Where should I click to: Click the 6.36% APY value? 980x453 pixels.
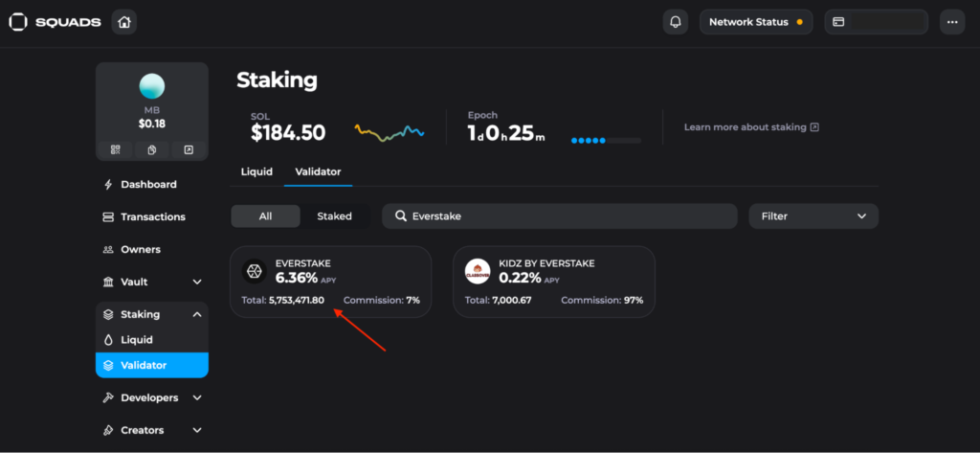tap(297, 278)
